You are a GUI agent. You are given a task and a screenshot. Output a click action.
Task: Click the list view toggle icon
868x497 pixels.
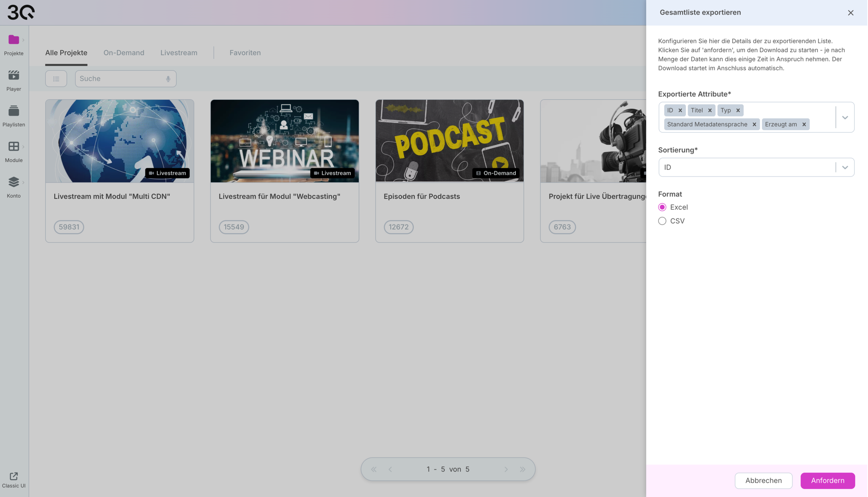(56, 79)
